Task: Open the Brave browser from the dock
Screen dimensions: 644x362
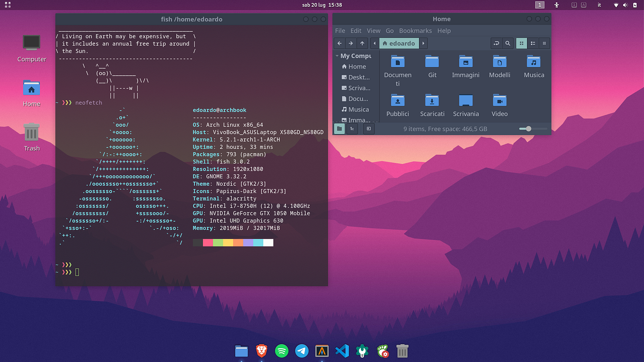Action: pyautogui.click(x=261, y=351)
